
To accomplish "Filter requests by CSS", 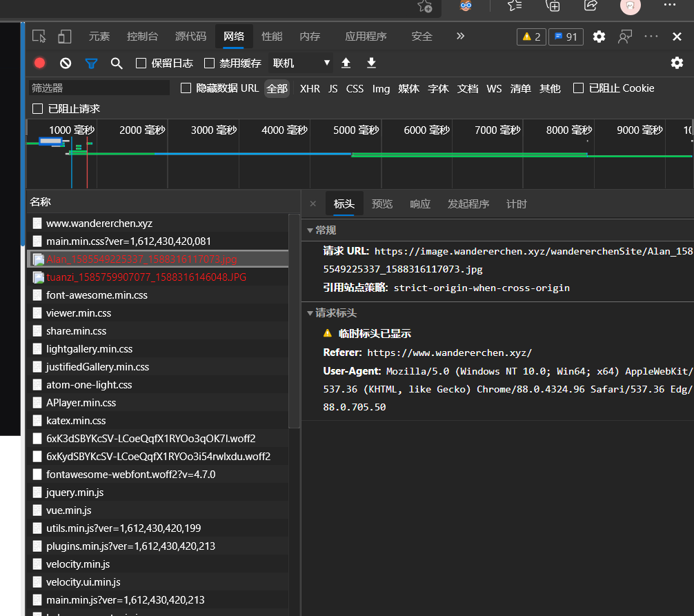I will tap(355, 88).
